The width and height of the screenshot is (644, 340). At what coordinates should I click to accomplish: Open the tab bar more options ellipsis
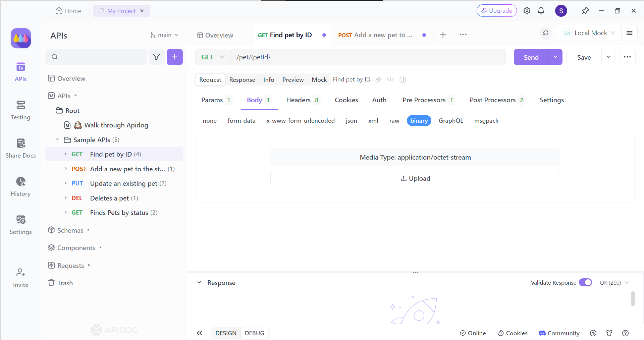pos(463,35)
